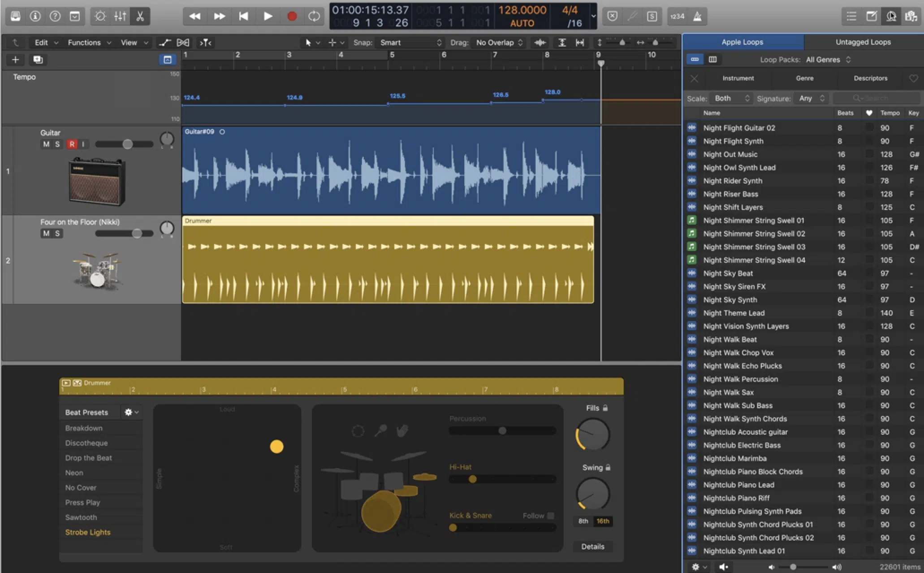Click the Fast Forward transport button
This screenshot has height=573, width=924.
(219, 17)
